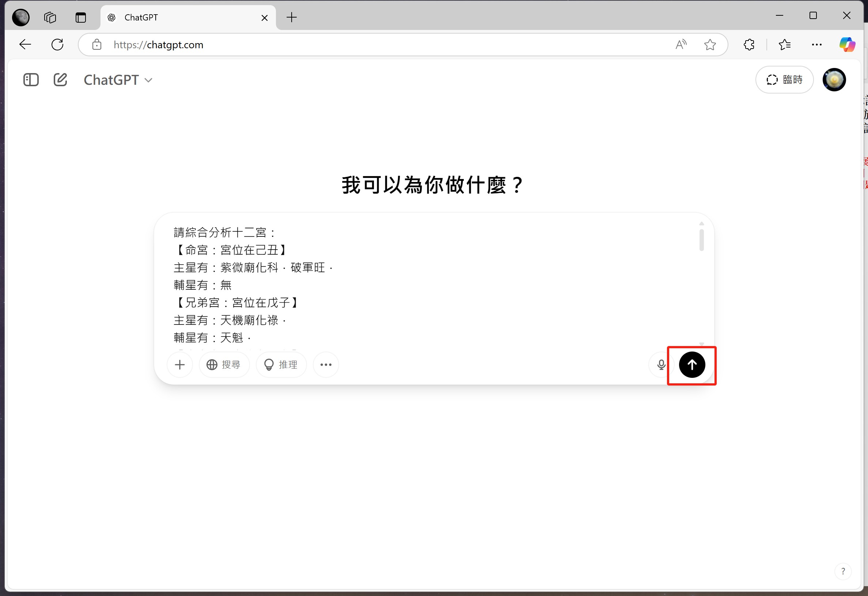The width and height of the screenshot is (868, 596).
Task: Open the Copilot icon in the Edge toolbar
Action: pyautogui.click(x=847, y=45)
